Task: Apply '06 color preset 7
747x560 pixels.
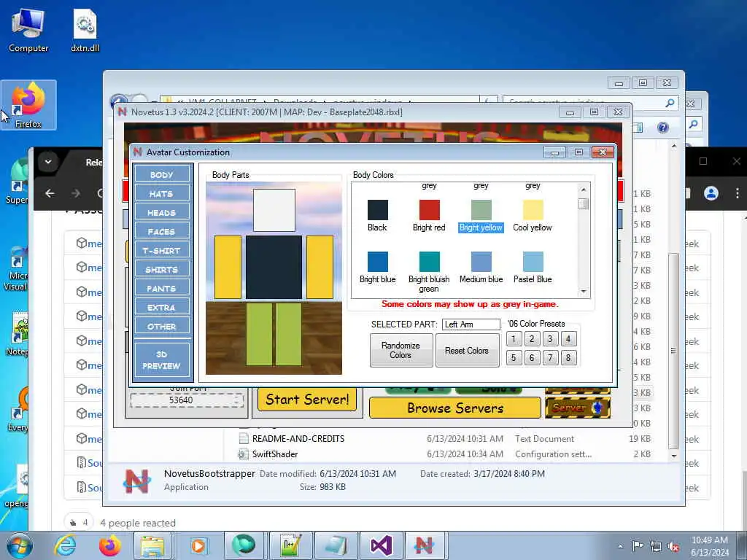Action: tap(550, 357)
